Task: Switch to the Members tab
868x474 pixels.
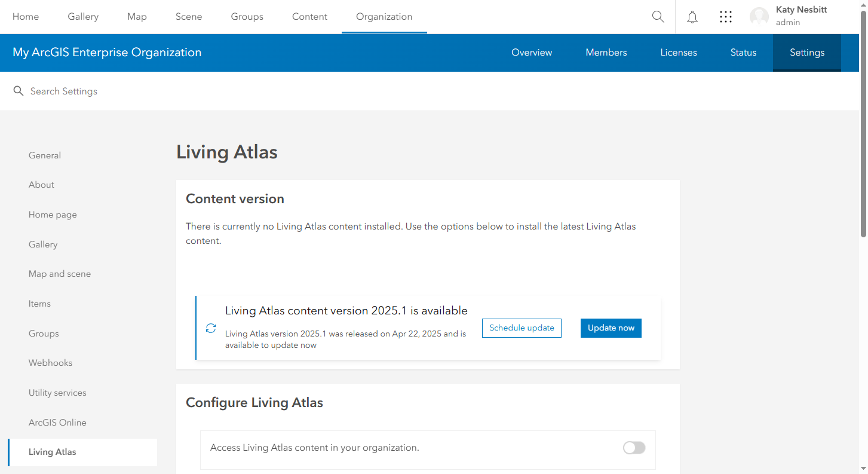Action: click(606, 53)
